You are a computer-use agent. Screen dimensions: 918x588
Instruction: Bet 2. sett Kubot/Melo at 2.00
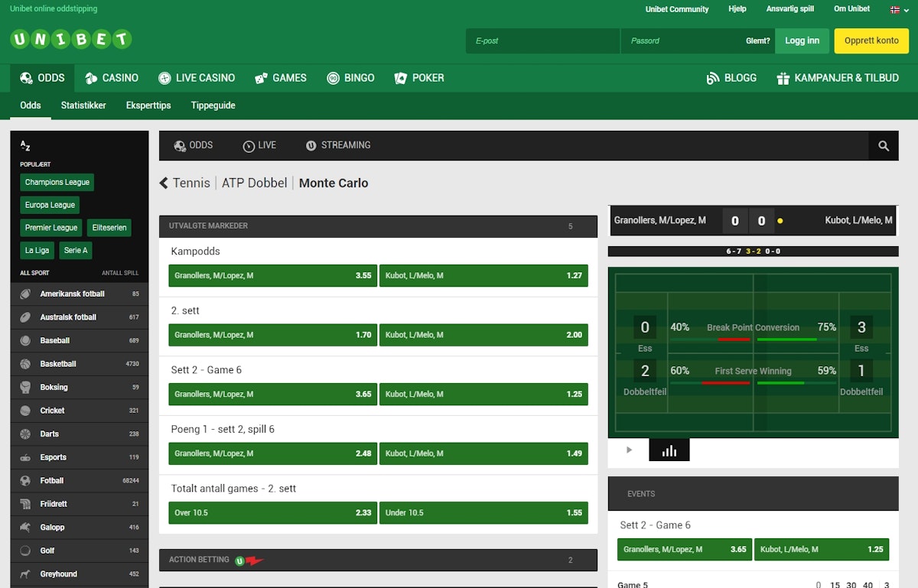click(483, 335)
